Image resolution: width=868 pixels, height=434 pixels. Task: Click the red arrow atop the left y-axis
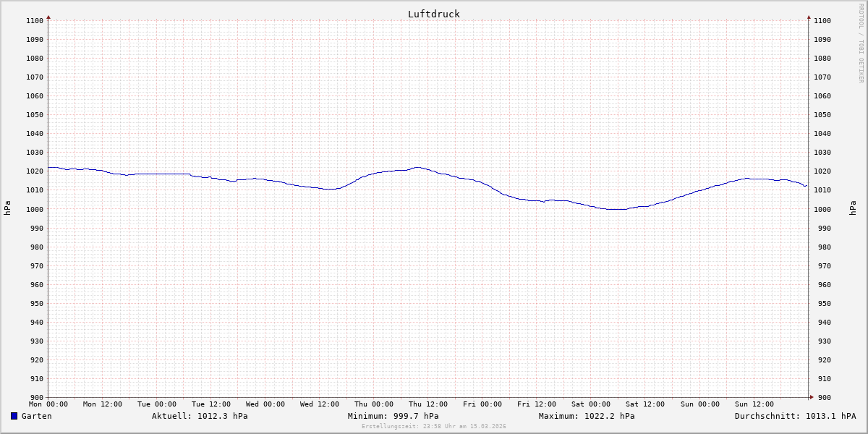48,17
